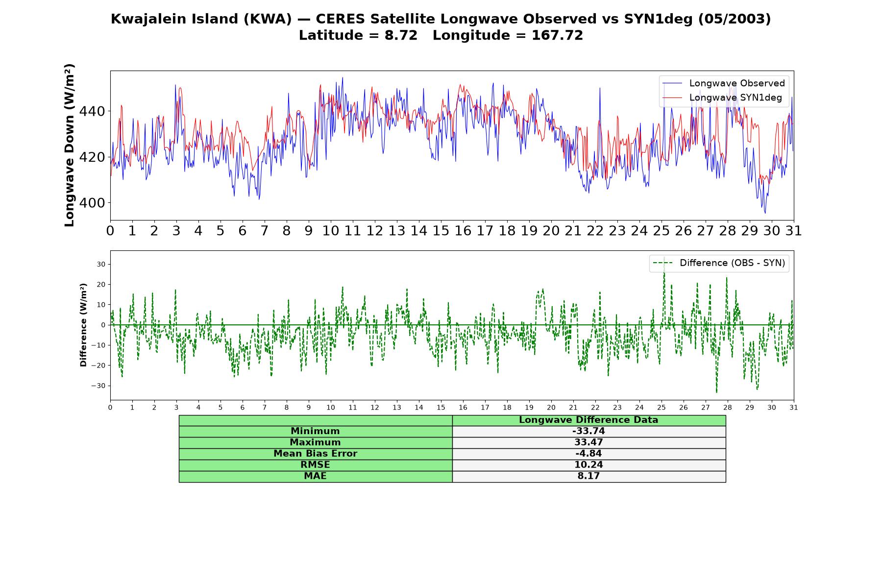Viewport: 882px width, 588px height.
Task: Click the MAE row label
Action: (315, 476)
